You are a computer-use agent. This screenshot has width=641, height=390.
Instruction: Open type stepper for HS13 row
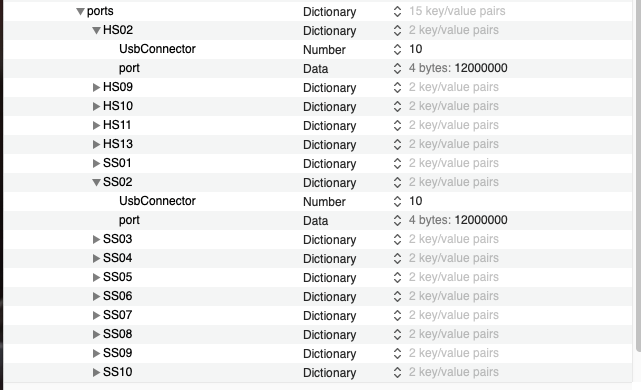click(397, 144)
